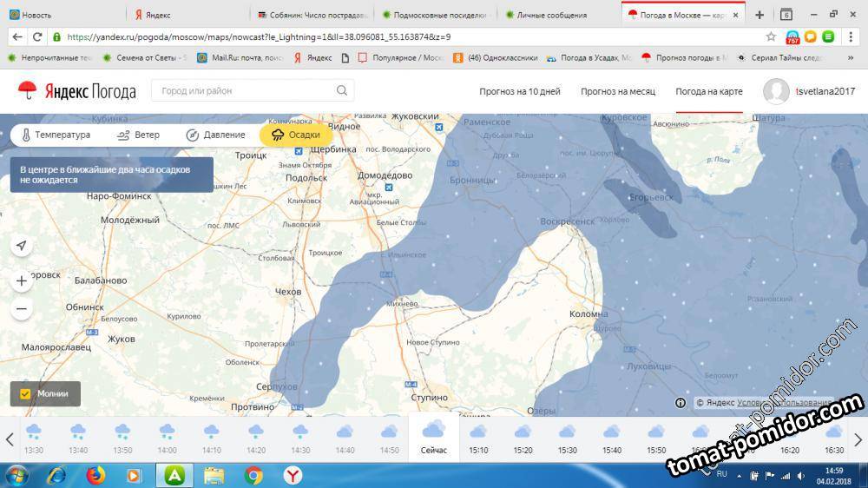The image size is (868, 488).
Task: Open Yandex Browser from taskbar
Action: click(293, 476)
